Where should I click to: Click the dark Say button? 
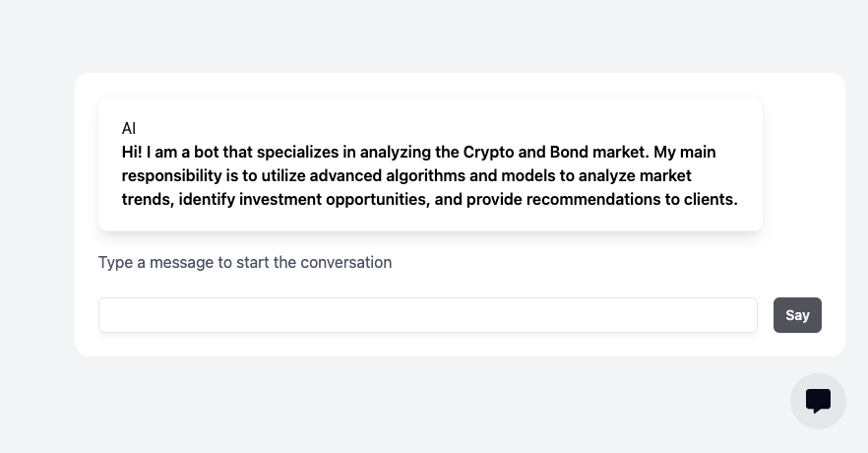[797, 315]
